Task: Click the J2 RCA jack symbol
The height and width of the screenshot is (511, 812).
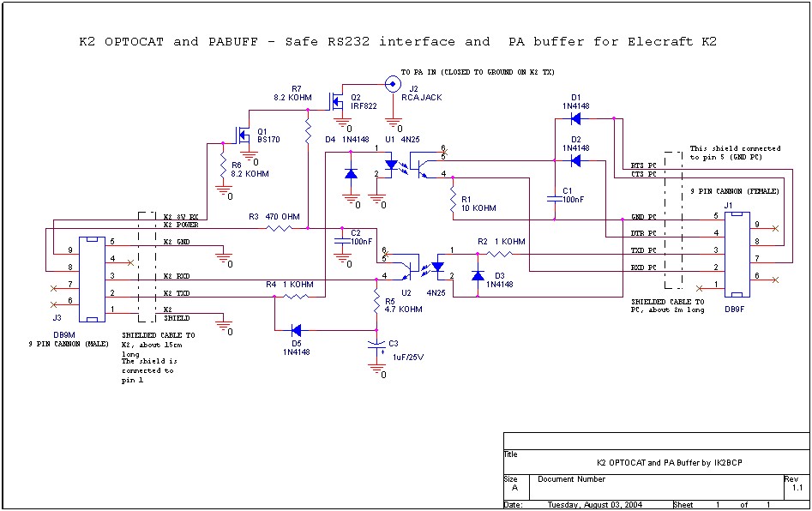Action: (x=393, y=84)
